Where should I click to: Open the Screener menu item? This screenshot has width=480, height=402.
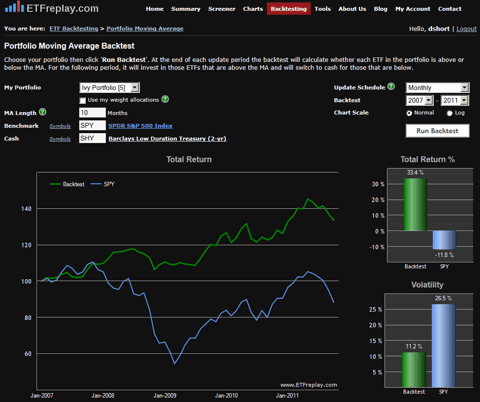[x=222, y=9]
